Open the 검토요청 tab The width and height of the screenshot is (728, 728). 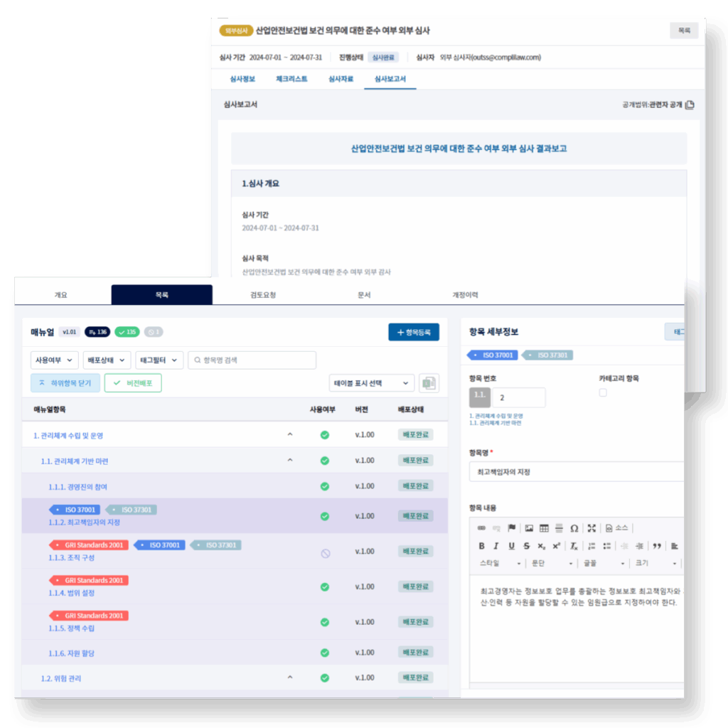coord(264,295)
